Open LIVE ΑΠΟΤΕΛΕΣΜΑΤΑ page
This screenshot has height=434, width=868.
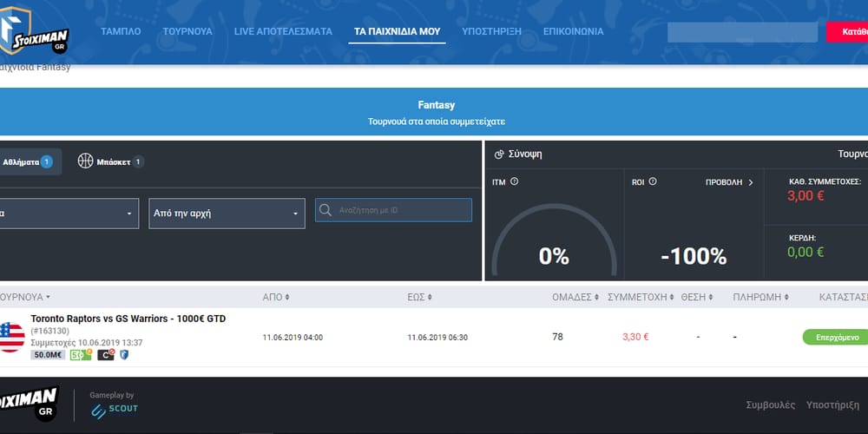(x=283, y=31)
